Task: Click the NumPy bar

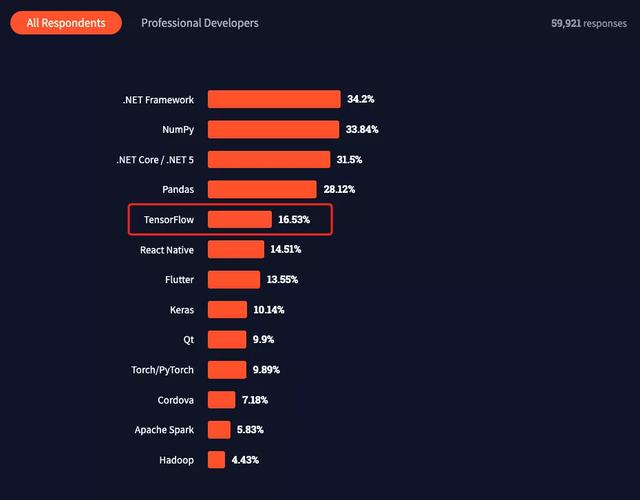Action: click(x=273, y=129)
